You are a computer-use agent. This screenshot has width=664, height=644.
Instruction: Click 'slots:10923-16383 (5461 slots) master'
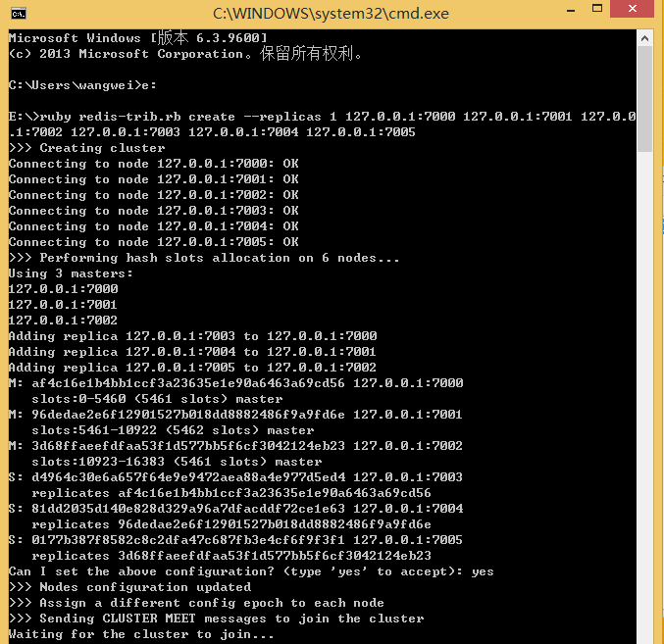tap(177, 462)
